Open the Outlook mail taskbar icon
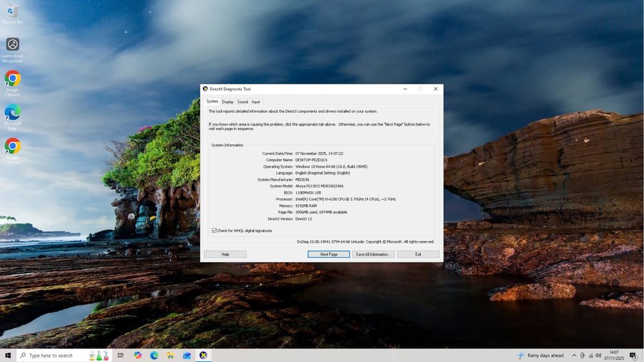Viewport: 644px width, 362px height. tap(187, 356)
